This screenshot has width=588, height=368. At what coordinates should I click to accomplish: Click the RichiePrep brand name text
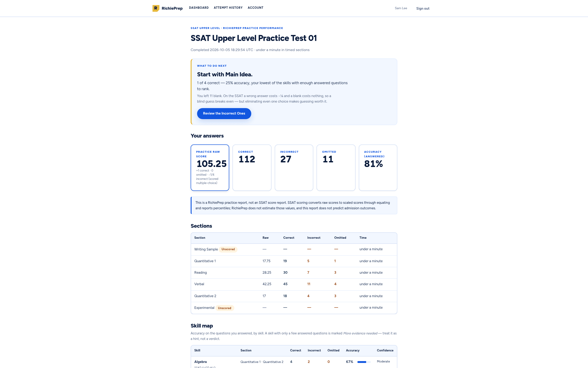(x=172, y=8)
